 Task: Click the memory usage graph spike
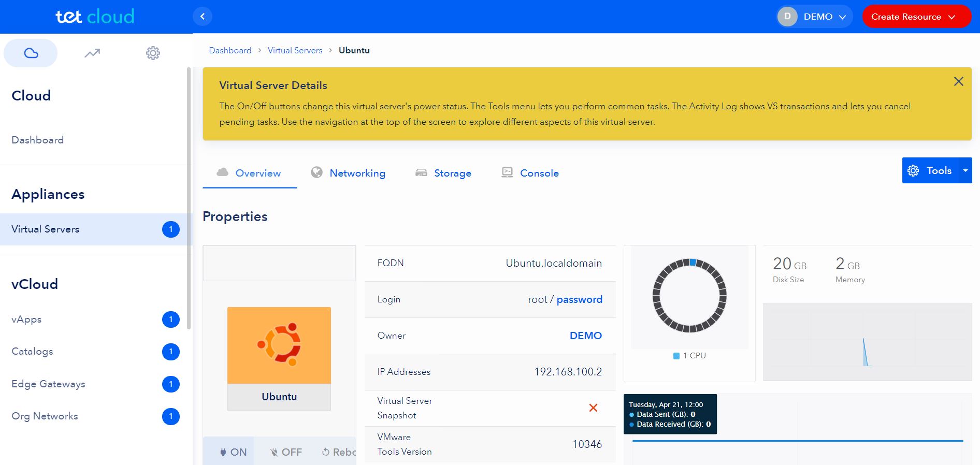tap(864, 352)
